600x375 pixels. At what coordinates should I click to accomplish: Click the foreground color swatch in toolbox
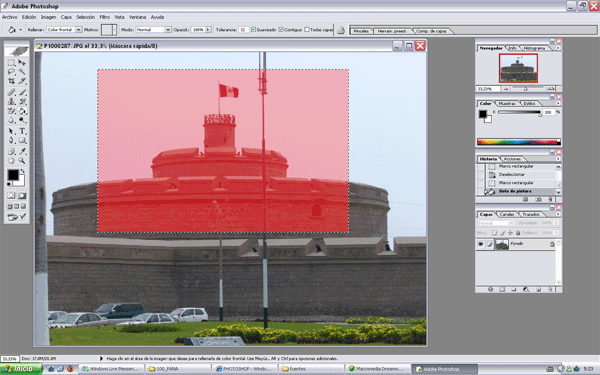tap(13, 175)
